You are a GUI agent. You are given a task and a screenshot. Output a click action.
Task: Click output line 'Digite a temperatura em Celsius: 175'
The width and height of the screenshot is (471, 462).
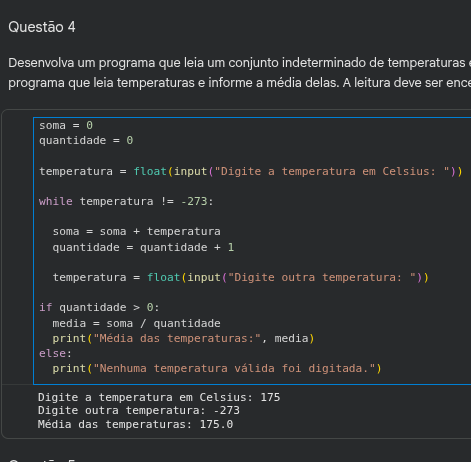pos(159,397)
